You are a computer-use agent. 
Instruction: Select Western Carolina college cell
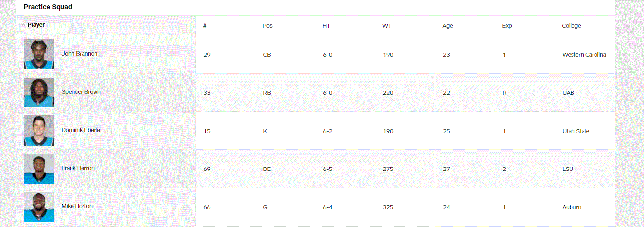pyautogui.click(x=584, y=55)
